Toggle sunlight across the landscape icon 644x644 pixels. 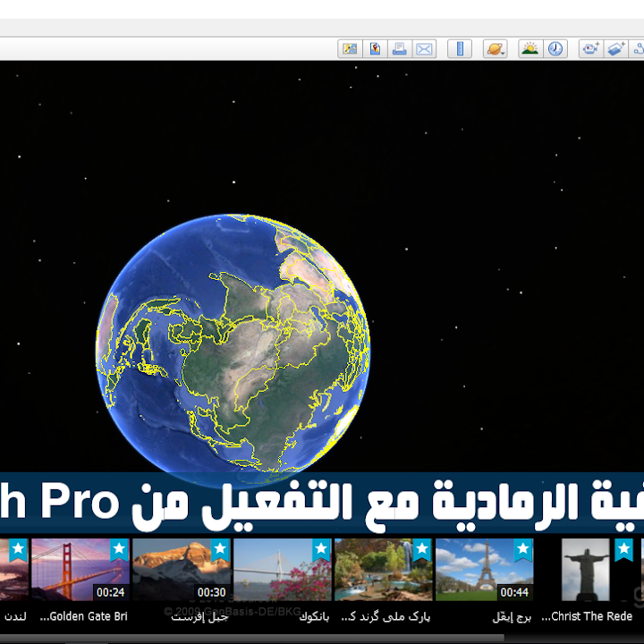[530, 49]
